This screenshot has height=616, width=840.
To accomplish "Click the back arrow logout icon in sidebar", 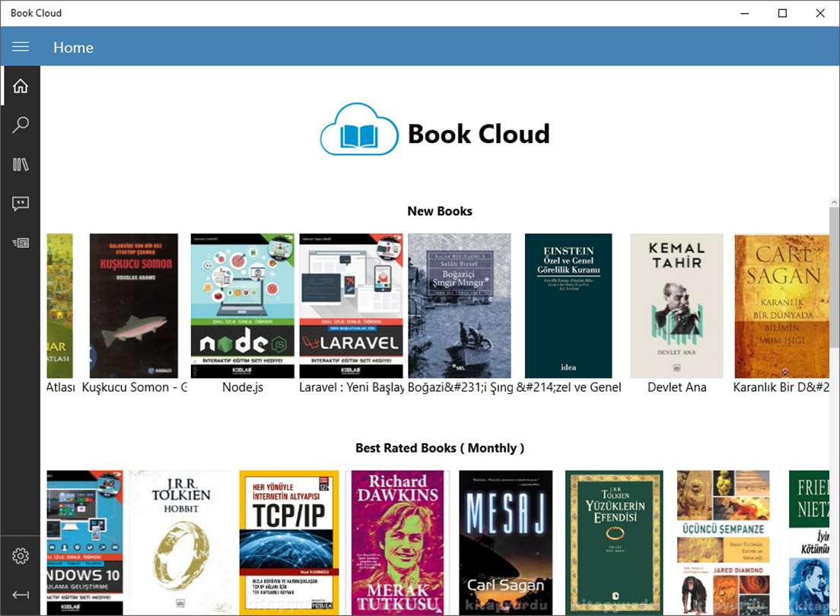I will [21, 595].
